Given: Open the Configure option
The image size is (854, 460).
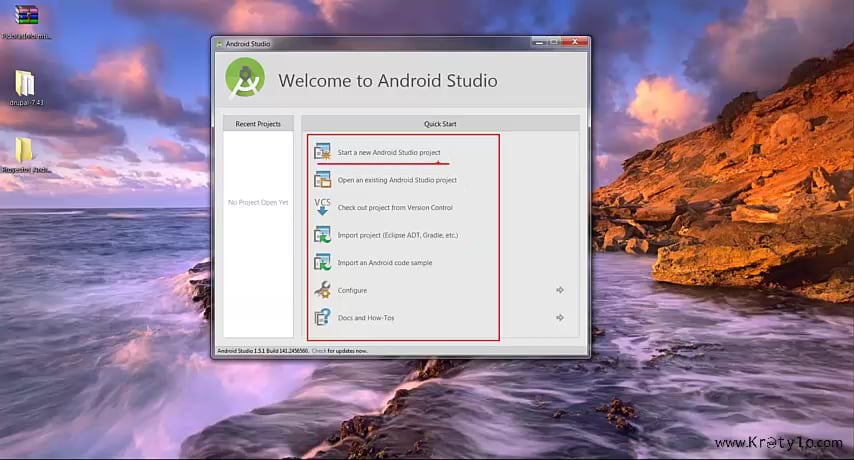Looking at the screenshot, I should (x=352, y=290).
